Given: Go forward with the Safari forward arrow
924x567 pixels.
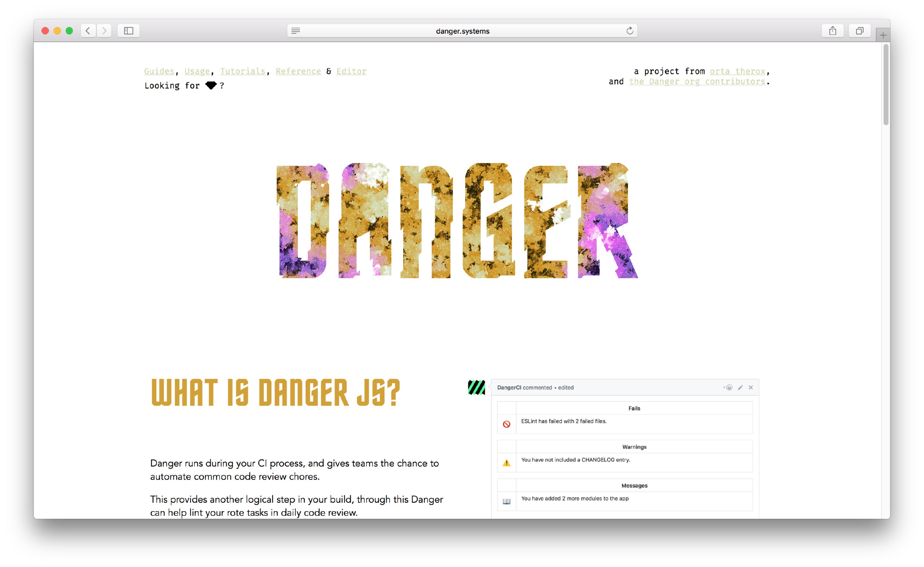Looking at the screenshot, I should [x=104, y=31].
